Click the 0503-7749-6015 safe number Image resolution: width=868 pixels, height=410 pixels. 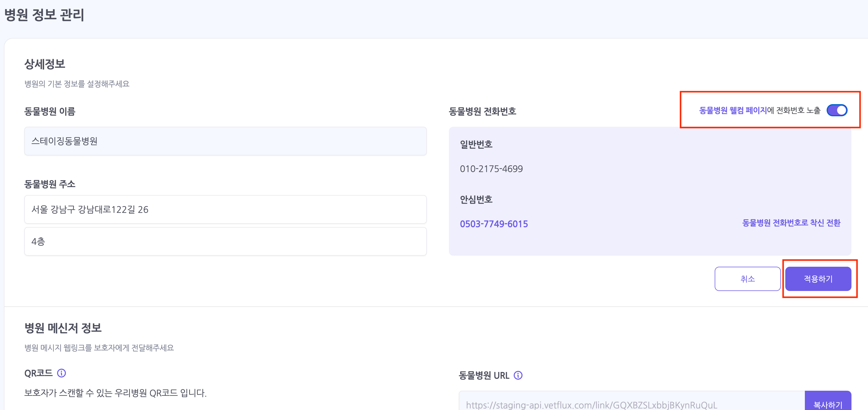pos(494,224)
